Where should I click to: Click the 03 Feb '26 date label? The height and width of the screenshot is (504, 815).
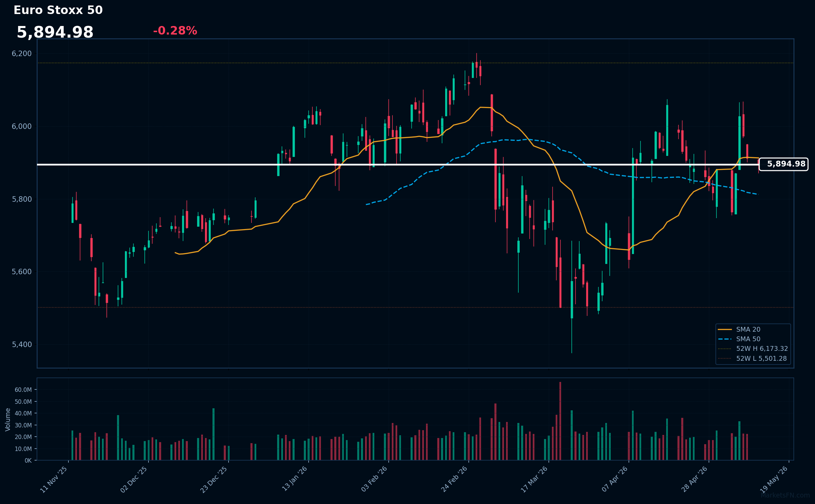[x=374, y=479]
